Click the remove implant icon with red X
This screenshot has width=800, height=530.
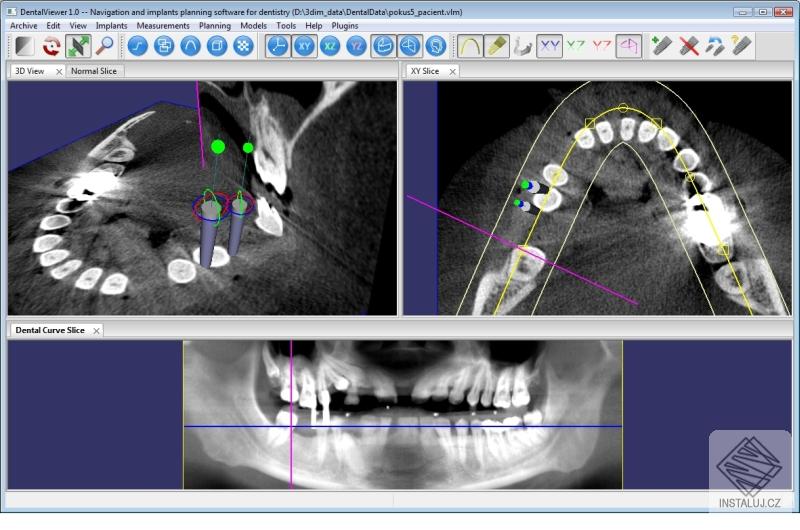click(689, 46)
